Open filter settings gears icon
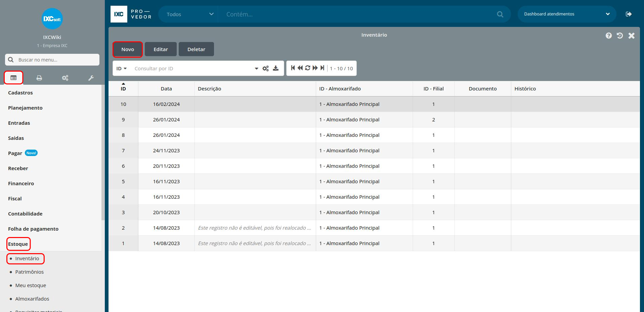This screenshot has width=644, height=312. 266,69
